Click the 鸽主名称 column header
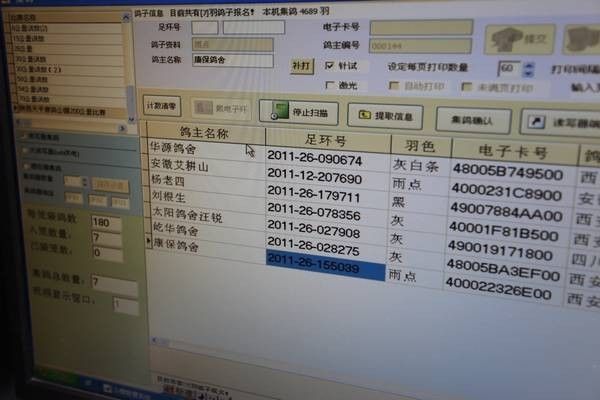Viewport: 600px width, 400px height. [x=205, y=132]
